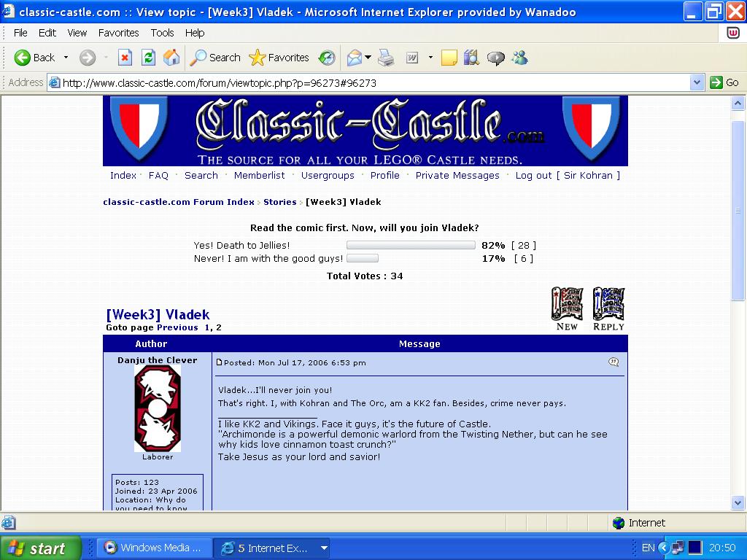Click the network computers tray icon
The height and width of the screenshot is (560, 747).
pyautogui.click(x=677, y=548)
